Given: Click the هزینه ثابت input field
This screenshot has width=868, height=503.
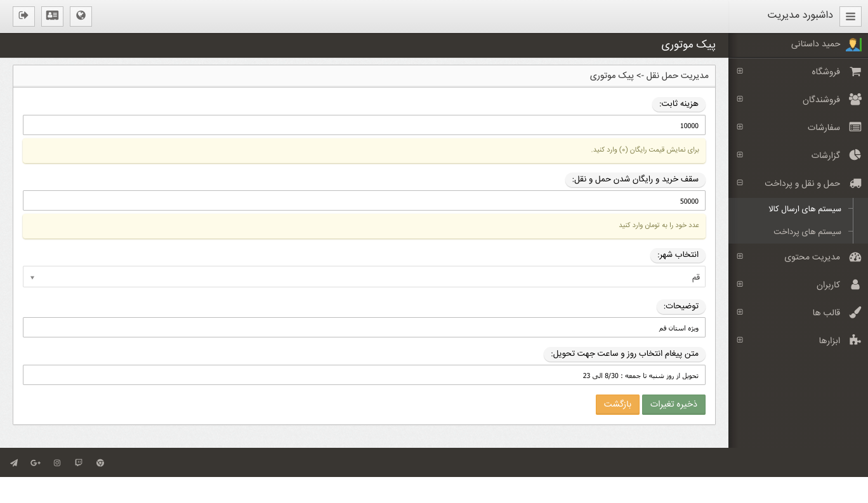Looking at the screenshot, I should pyautogui.click(x=364, y=126).
